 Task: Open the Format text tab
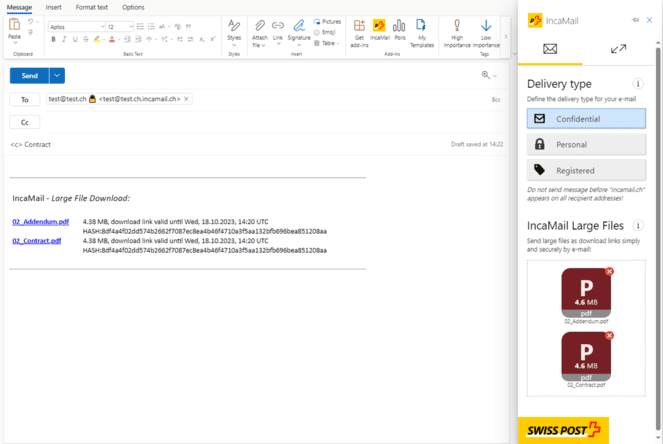click(92, 7)
